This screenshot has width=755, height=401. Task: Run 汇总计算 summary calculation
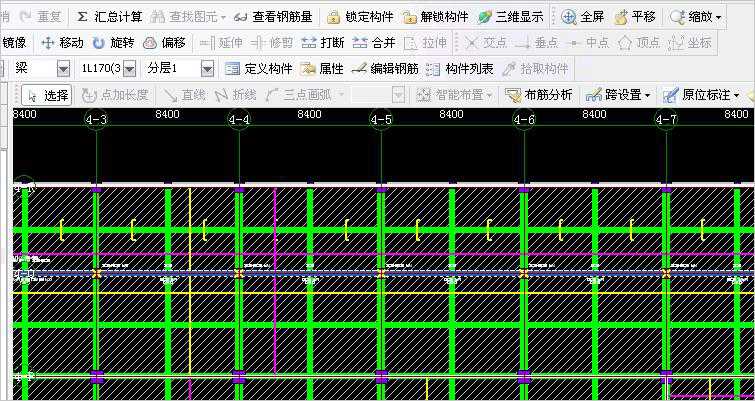[x=110, y=17]
